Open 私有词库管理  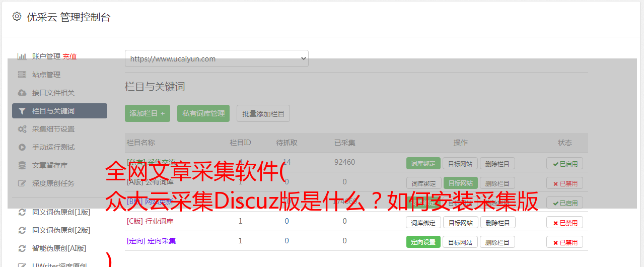203,113
